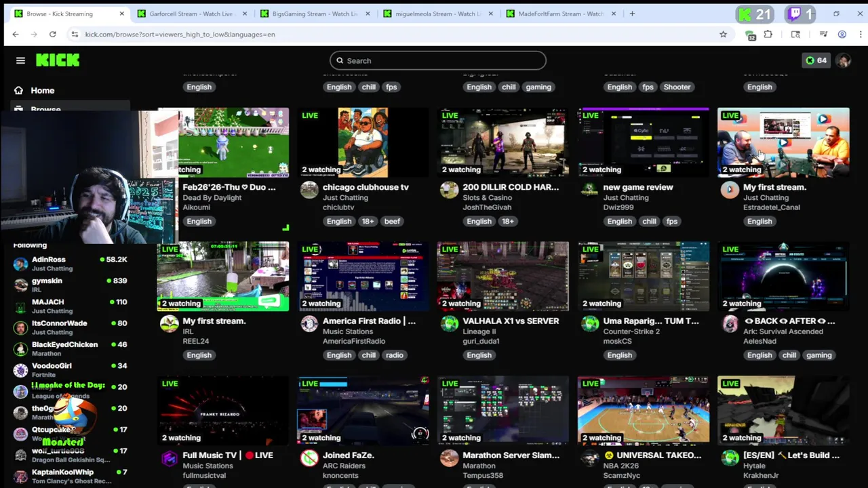The height and width of the screenshot is (488, 868).
Task: Click the KICK logo
Action: (x=58, y=60)
